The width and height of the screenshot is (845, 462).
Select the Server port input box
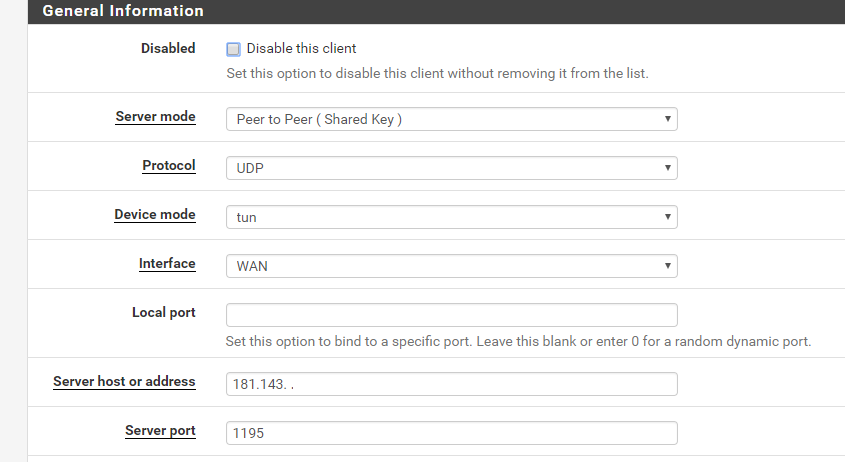451,433
